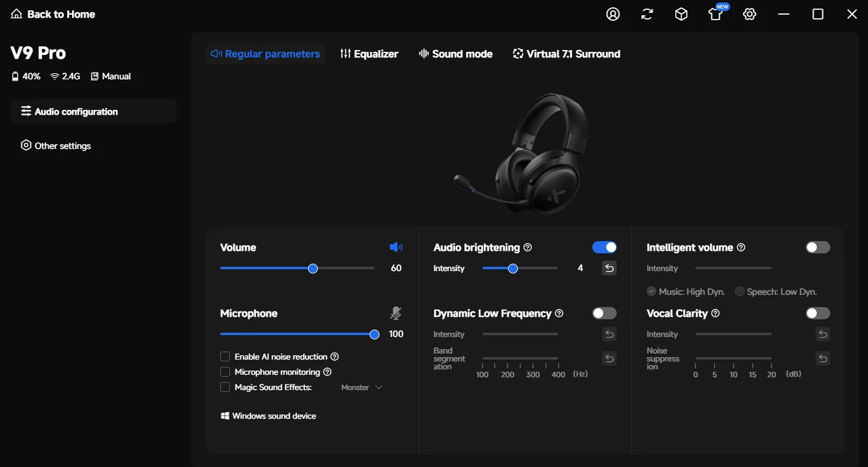Click the 2.4G wireless connection indicator

[65, 76]
